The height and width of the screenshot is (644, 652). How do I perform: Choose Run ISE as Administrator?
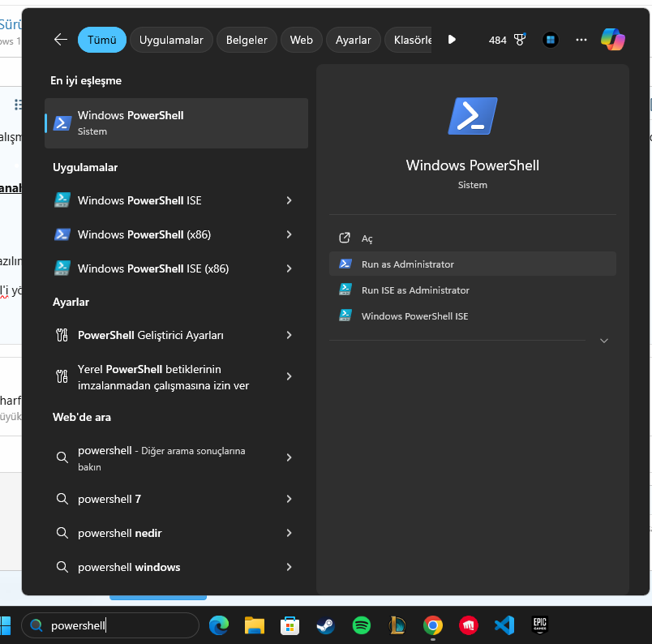click(x=473, y=290)
